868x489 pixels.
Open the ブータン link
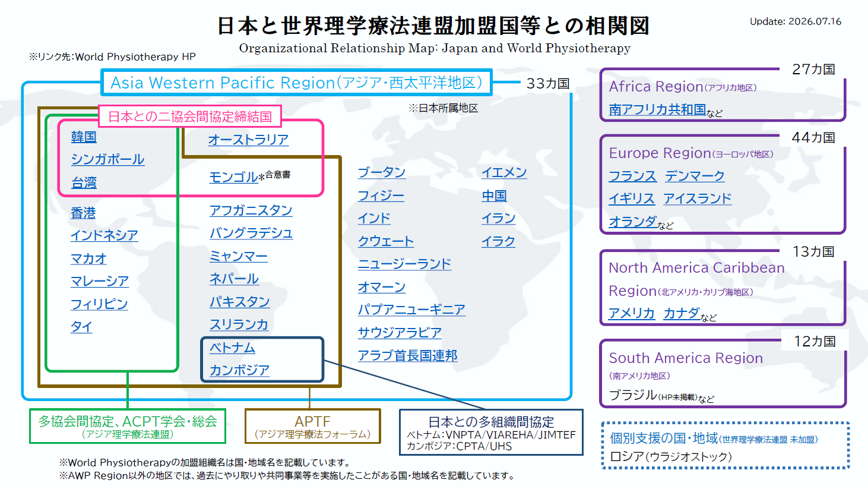click(x=382, y=172)
